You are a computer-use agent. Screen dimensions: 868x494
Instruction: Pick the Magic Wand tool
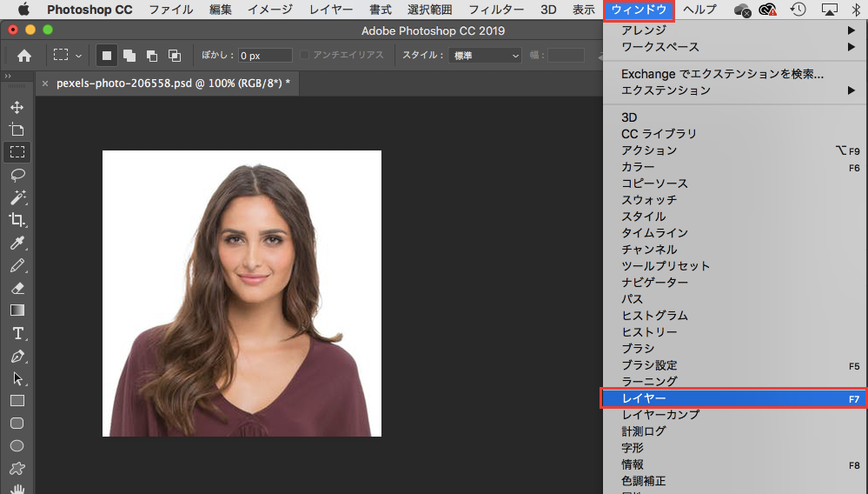point(17,197)
